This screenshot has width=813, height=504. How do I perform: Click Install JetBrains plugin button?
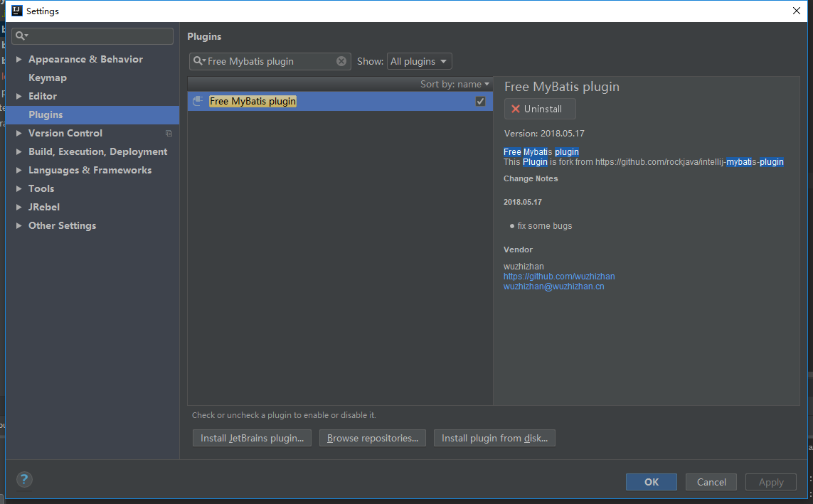click(x=252, y=438)
